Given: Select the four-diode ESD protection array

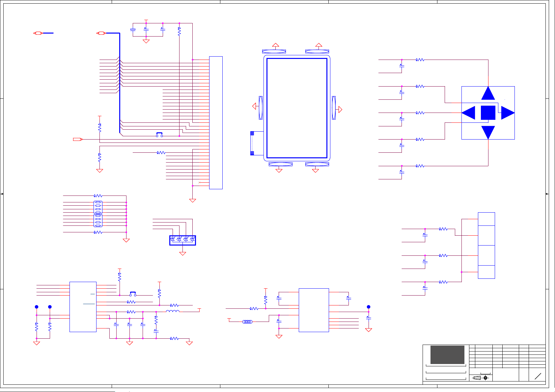Looking at the screenshot, I should point(182,240).
